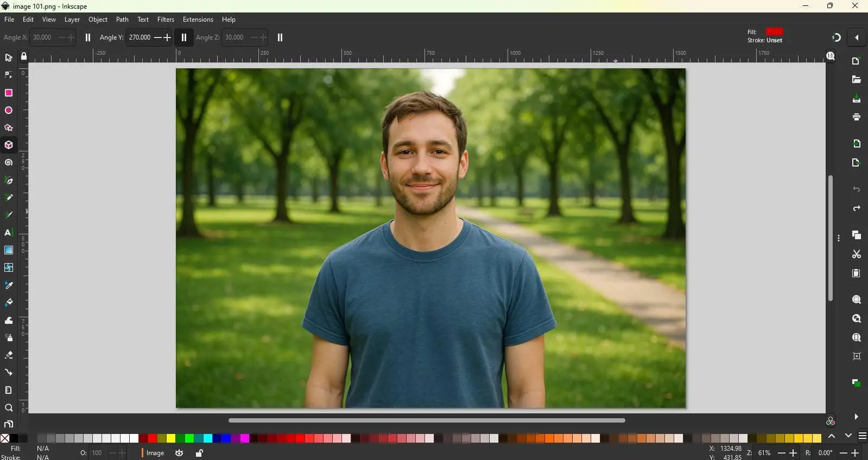Image resolution: width=868 pixels, height=460 pixels.
Task: Expand the commands bar arrow at top right
Action: tap(857, 37)
